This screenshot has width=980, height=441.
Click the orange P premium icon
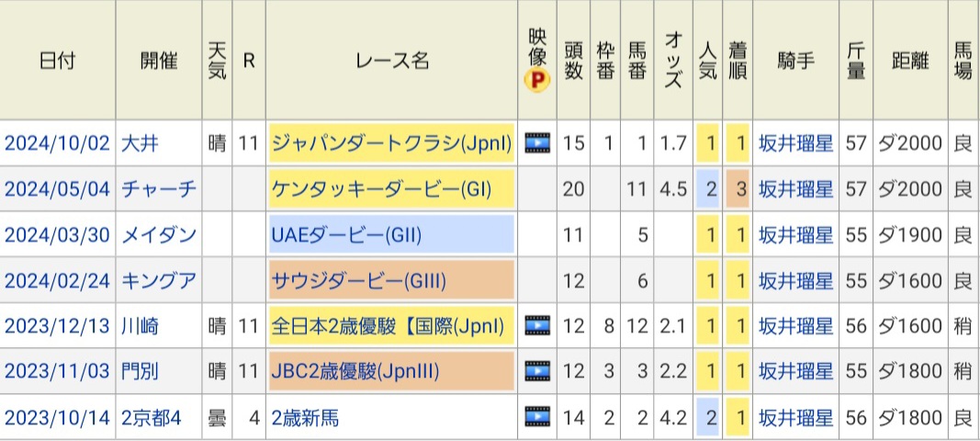[536, 82]
